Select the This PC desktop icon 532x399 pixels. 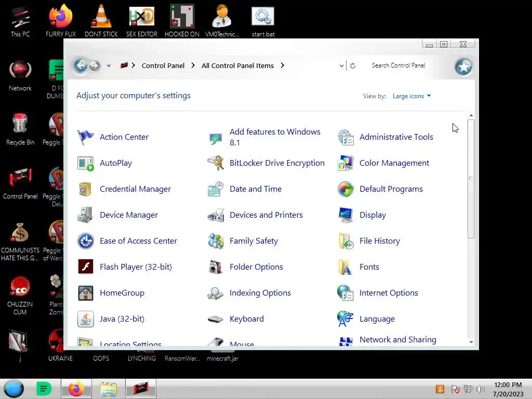pos(20,21)
